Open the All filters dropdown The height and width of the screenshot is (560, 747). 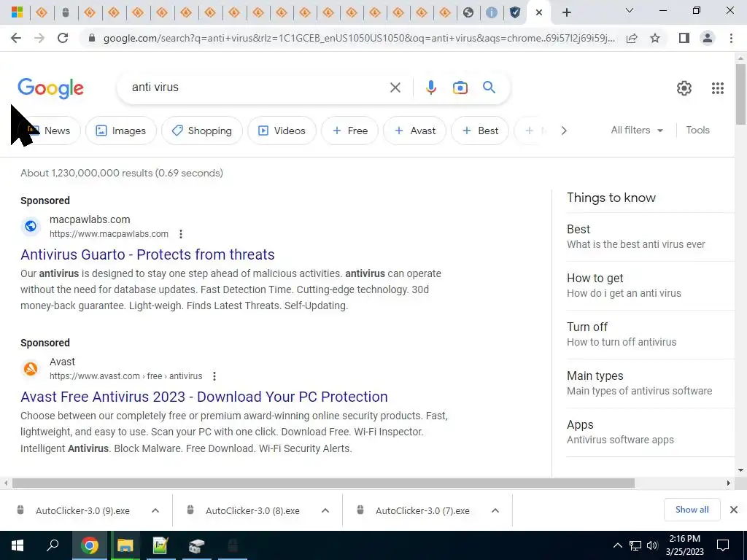point(637,130)
